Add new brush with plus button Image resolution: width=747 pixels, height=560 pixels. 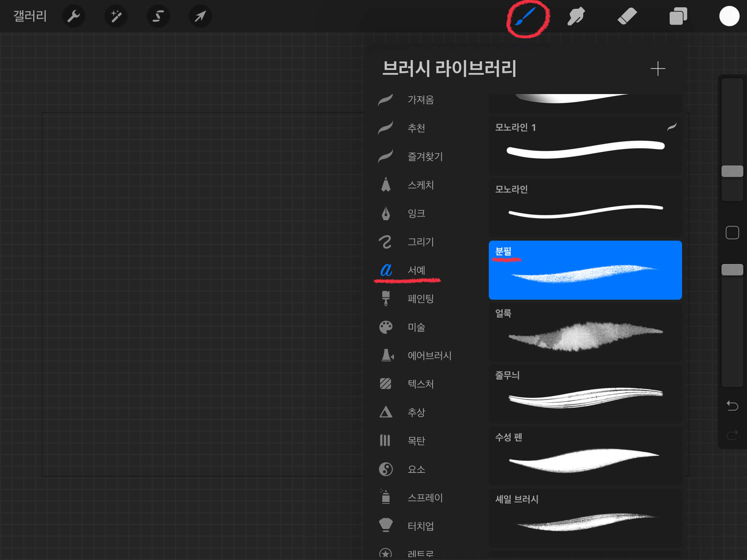click(658, 69)
